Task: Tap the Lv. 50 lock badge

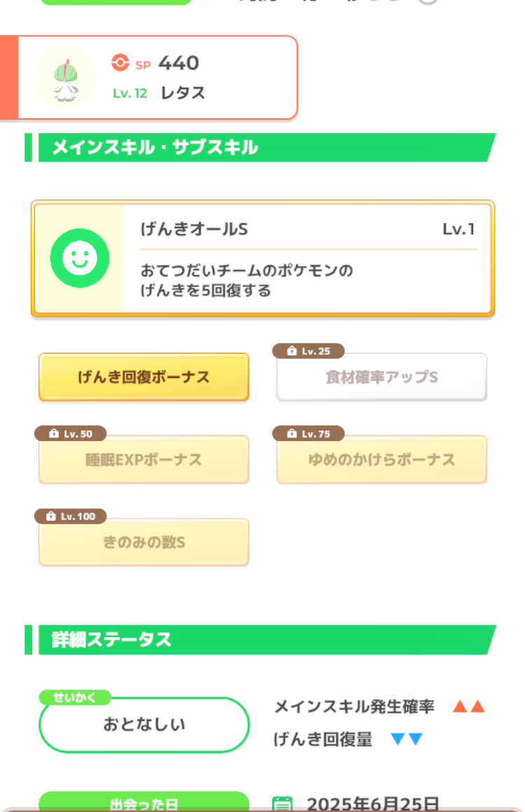Action: [70, 434]
